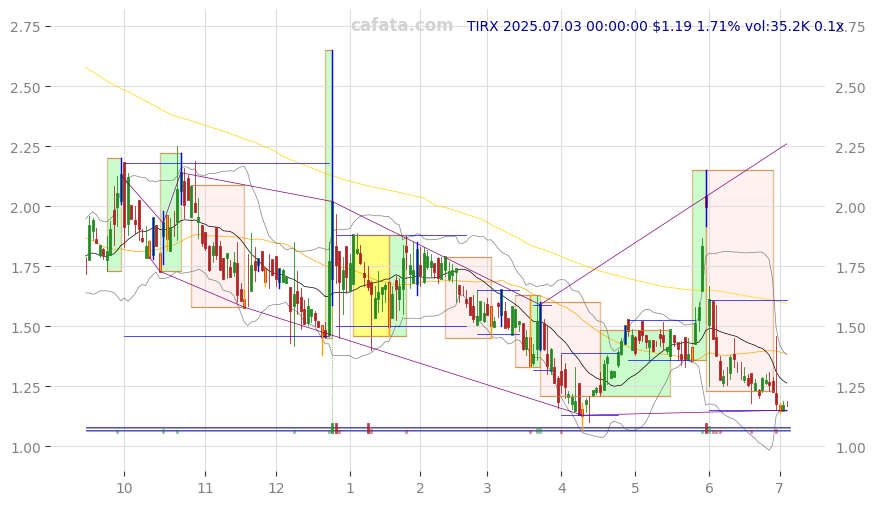Viewport: 875px width, 505px height.
Task: Click the 1.50 label on right axis
Action: pos(850,328)
